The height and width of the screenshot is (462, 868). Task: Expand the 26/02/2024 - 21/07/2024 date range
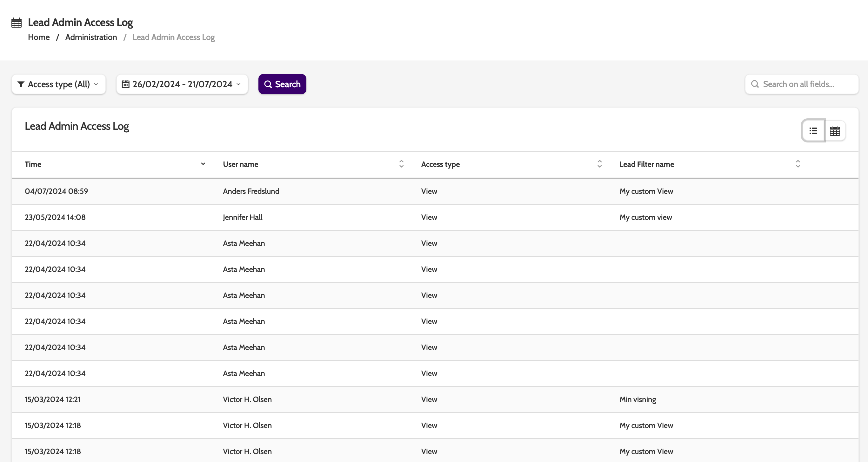click(x=182, y=84)
